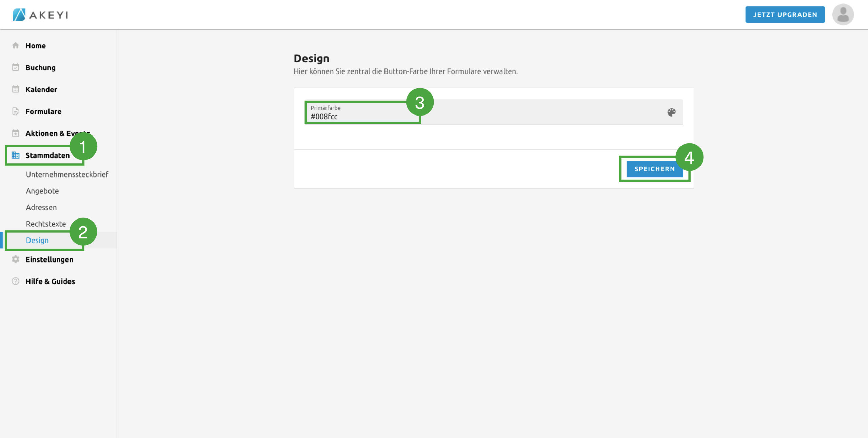The width and height of the screenshot is (868, 438).
Task: Open Unternehmenssteckbrief submenu item
Action: 67,174
